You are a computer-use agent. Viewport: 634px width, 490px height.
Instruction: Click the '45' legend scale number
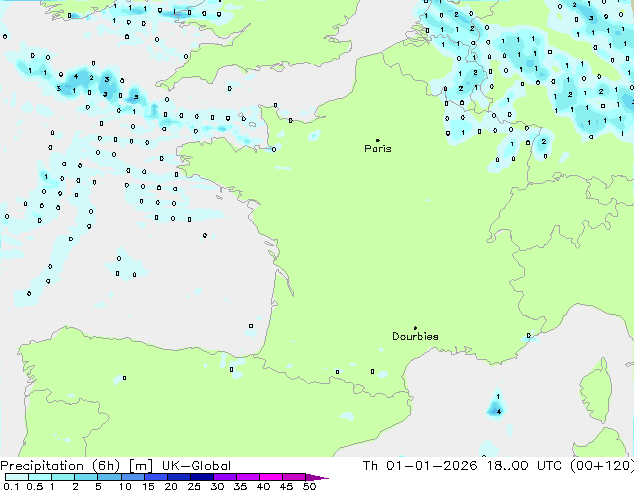[286, 486]
